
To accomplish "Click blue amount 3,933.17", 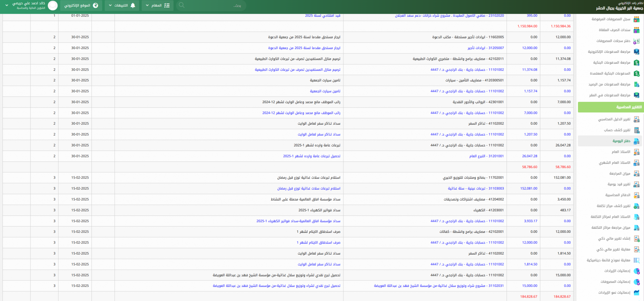I will (x=530, y=221).
